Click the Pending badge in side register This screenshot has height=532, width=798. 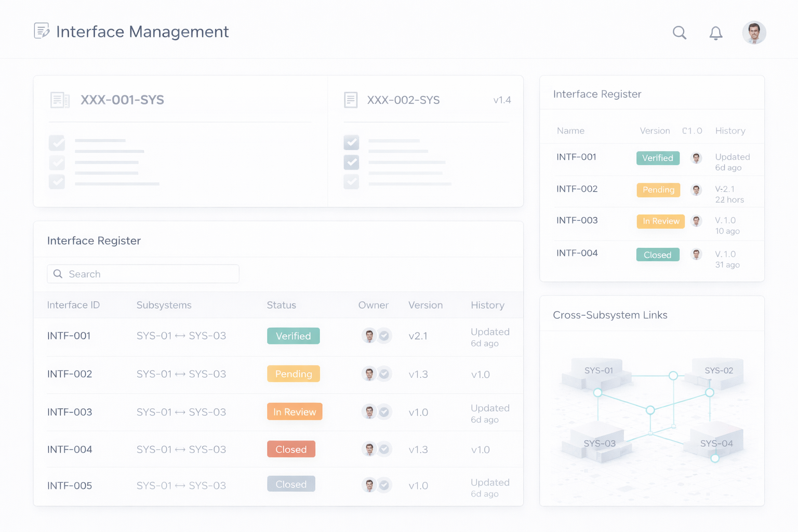[658, 190]
